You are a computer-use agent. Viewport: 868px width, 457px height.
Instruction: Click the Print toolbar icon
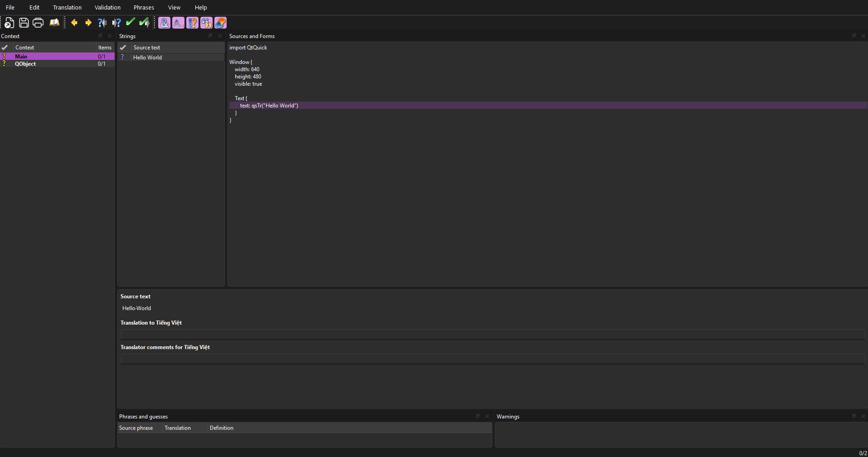coord(38,23)
